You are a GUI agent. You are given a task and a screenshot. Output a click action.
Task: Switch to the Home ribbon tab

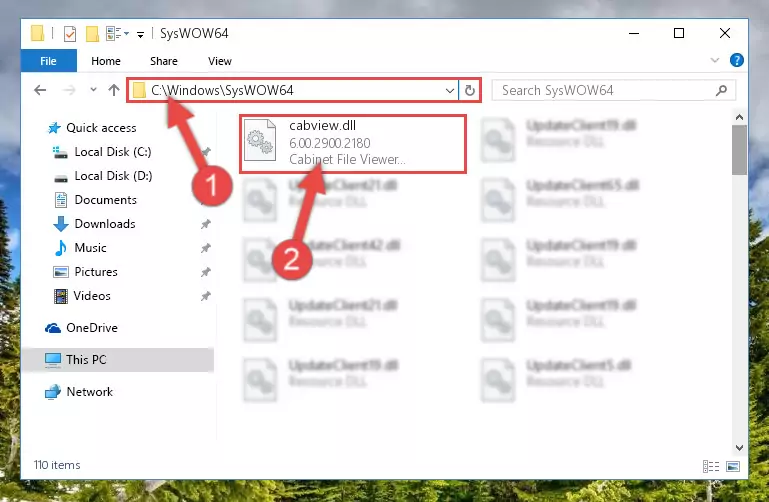coord(106,61)
